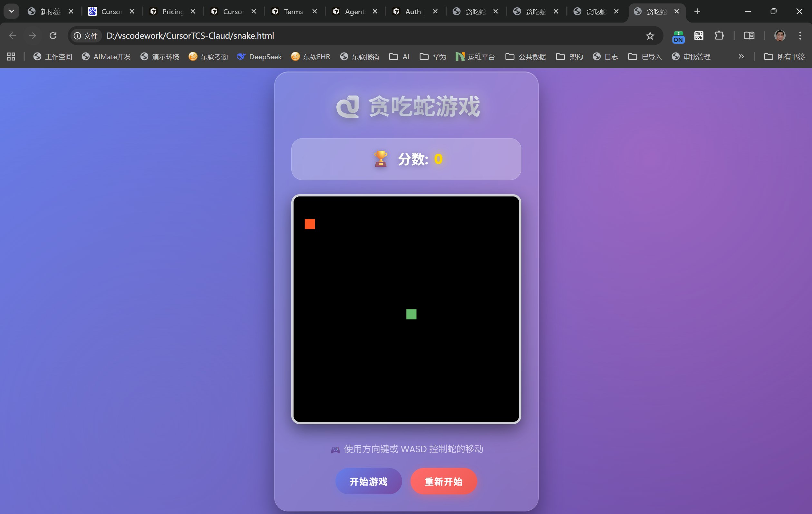This screenshot has width=812, height=514.
Task: Expand hidden bookmarks chevron
Action: pyautogui.click(x=741, y=57)
